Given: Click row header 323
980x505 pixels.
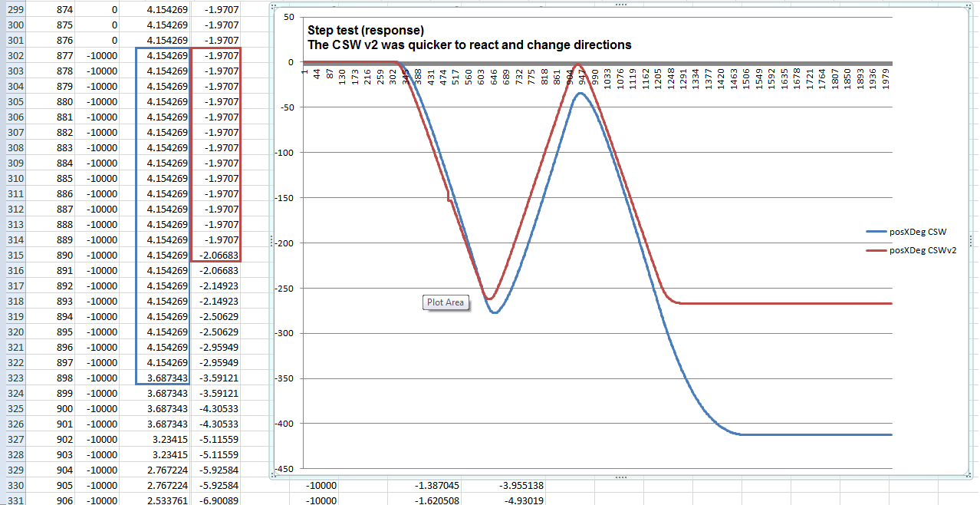Looking at the screenshot, I should (x=13, y=378).
